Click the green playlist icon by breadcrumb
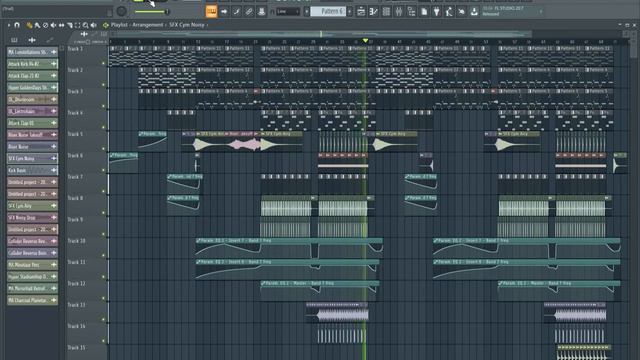The height and width of the screenshot is (360, 640). 106,25
